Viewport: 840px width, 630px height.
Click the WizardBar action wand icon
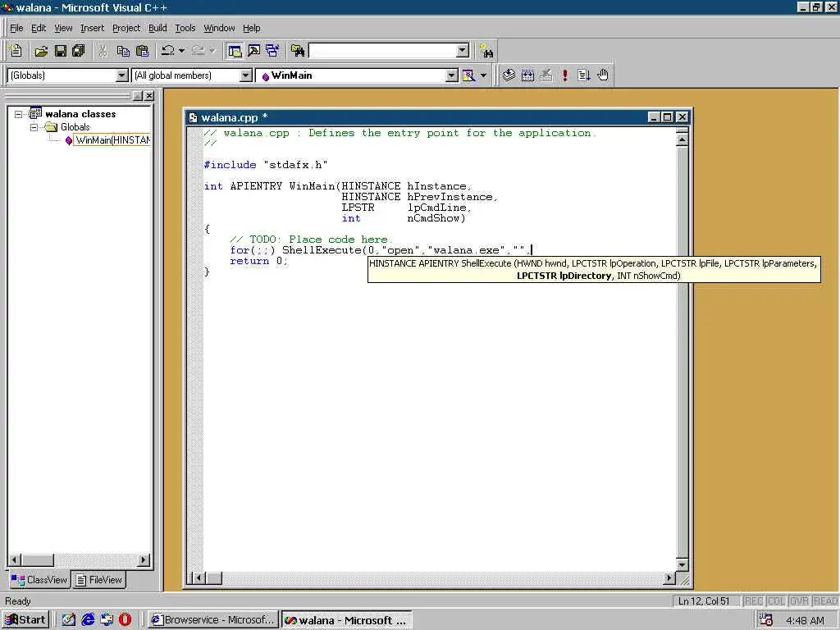pos(468,75)
